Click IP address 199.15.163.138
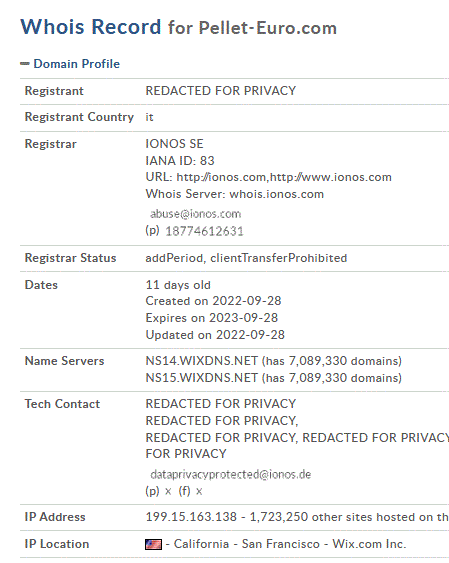This screenshot has height=563, width=449. pos(191,517)
